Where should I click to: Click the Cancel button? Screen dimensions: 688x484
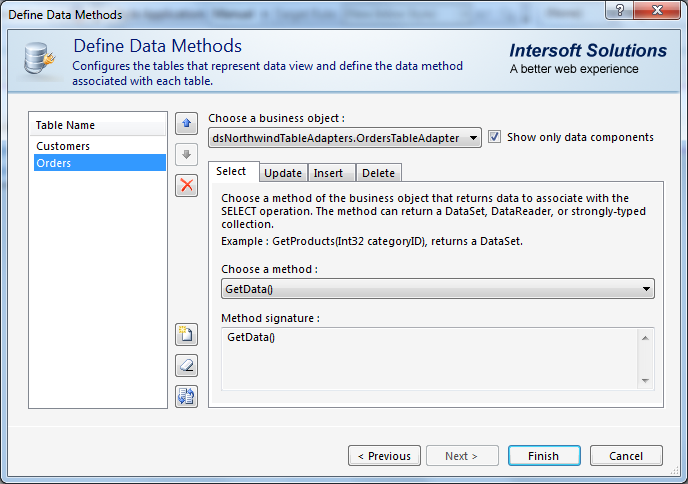pyautogui.click(x=625, y=456)
